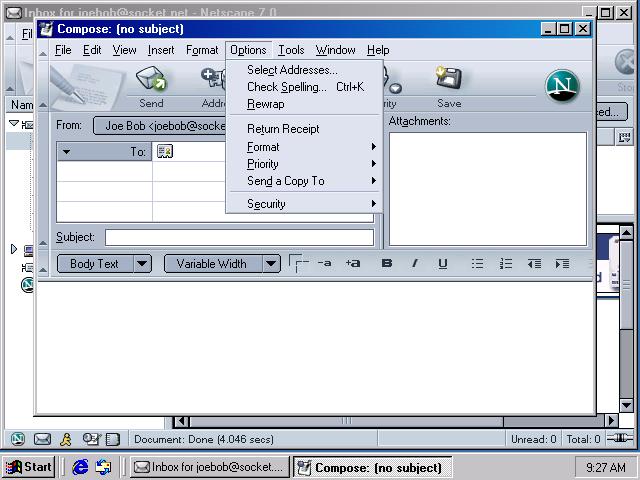Open the text color selector icon
This screenshot has width=640, height=480.
(298, 263)
